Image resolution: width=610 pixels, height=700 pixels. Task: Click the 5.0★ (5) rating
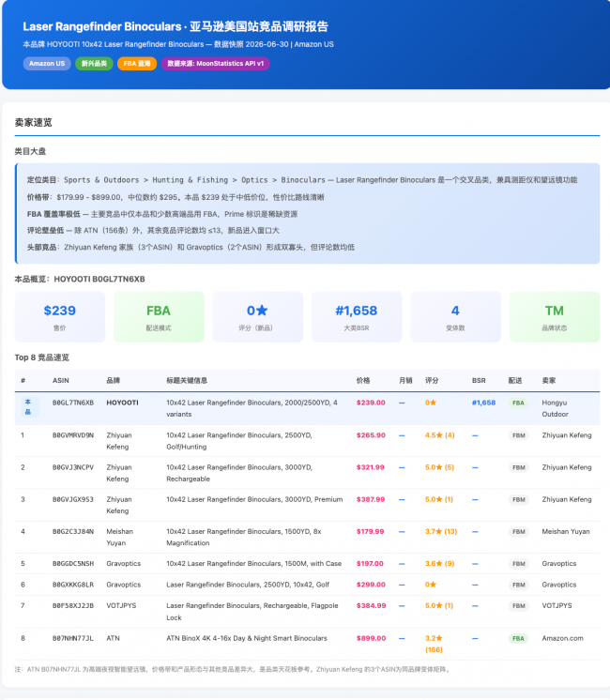(439, 467)
